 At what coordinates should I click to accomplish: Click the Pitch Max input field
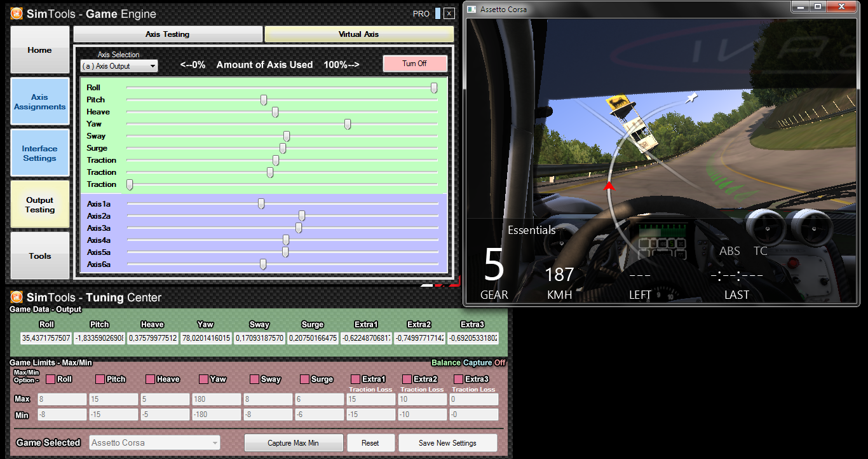pyautogui.click(x=113, y=399)
